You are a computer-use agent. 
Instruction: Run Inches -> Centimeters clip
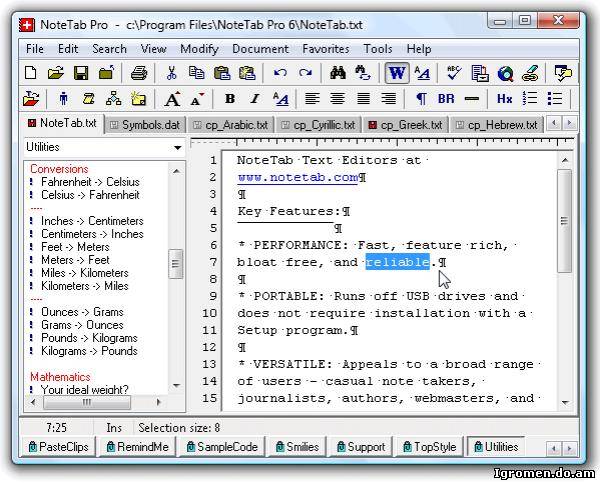92,221
